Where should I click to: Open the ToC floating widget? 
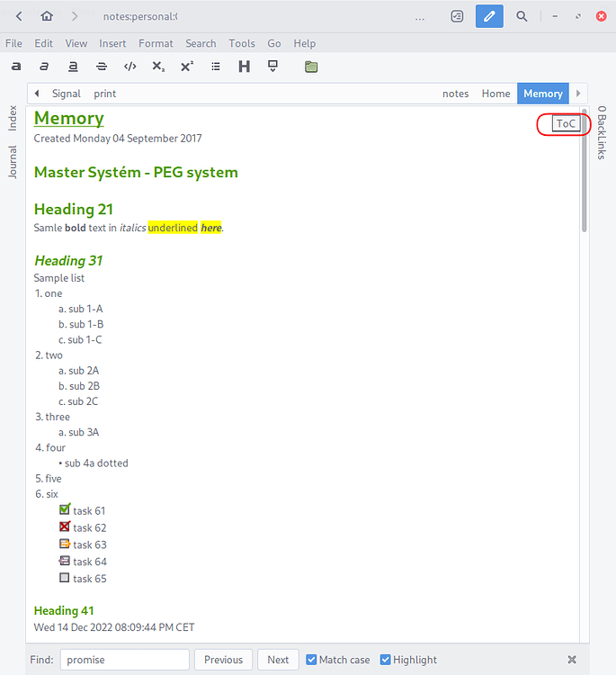(567, 123)
